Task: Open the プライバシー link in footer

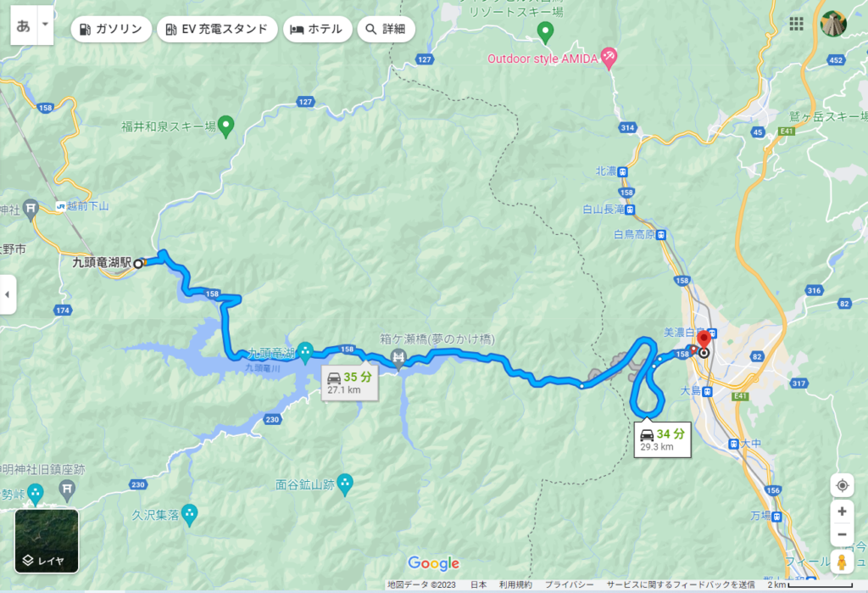Action: (569, 585)
